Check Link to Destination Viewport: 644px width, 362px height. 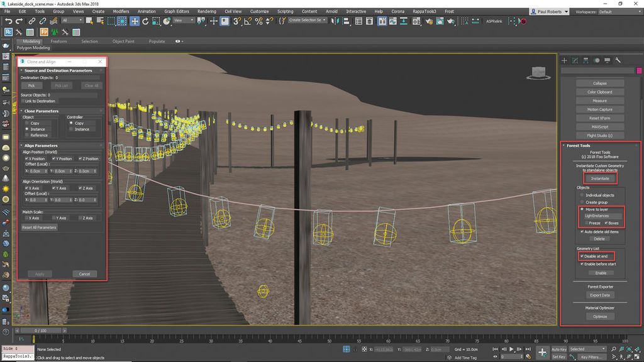pos(23,101)
